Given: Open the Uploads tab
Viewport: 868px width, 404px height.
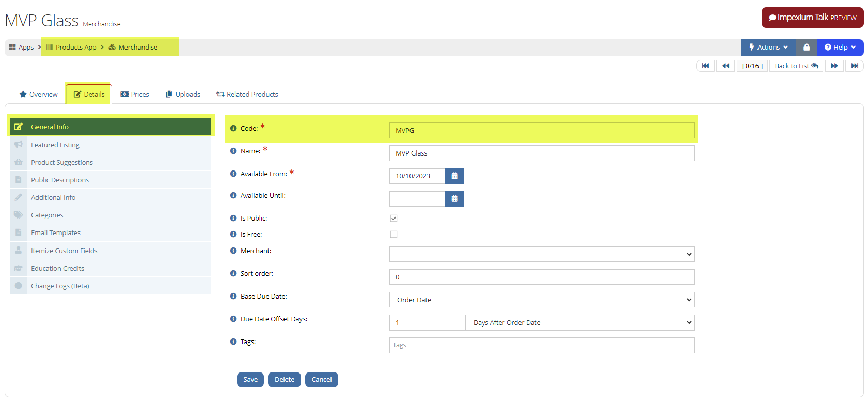Looking at the screenshot, I should tap(183, 94).
